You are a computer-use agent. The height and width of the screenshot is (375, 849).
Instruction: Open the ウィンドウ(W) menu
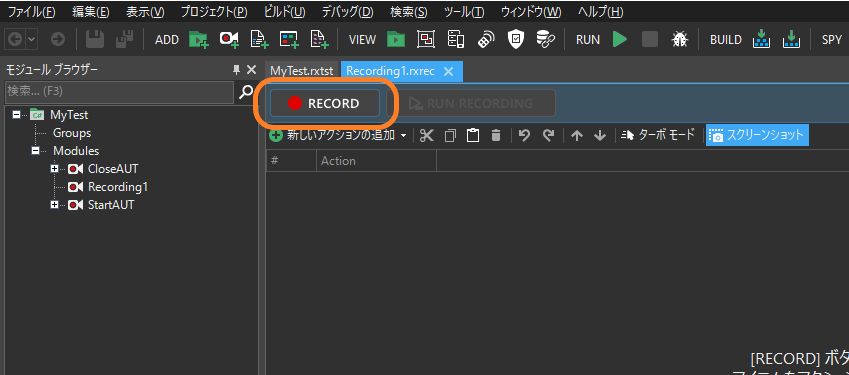531,11
